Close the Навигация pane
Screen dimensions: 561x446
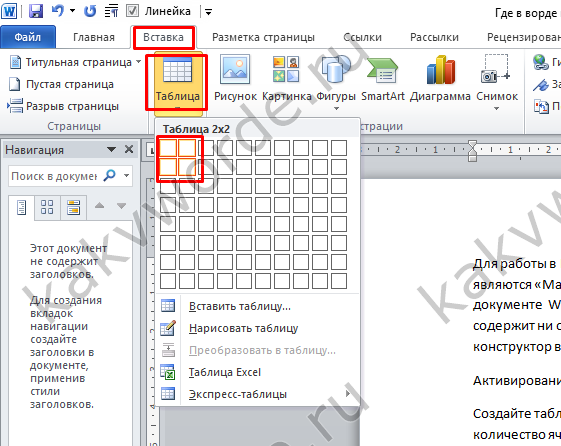pyautogui.click(x=129, y=149)
